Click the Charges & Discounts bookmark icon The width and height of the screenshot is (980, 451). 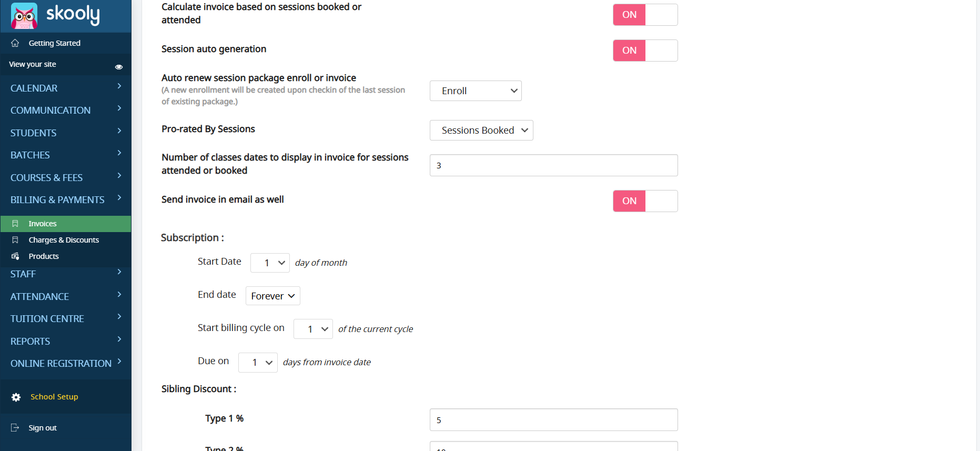point(15,240)
